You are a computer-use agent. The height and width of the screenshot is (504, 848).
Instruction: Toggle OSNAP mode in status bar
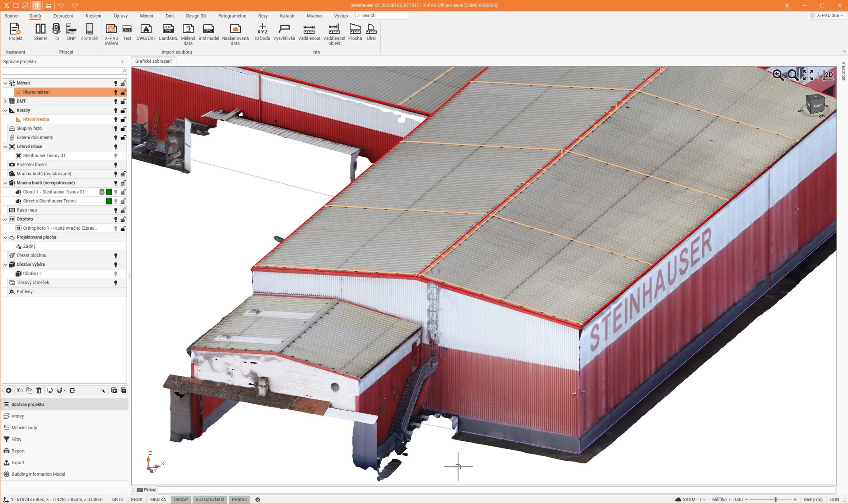(181, 500)
